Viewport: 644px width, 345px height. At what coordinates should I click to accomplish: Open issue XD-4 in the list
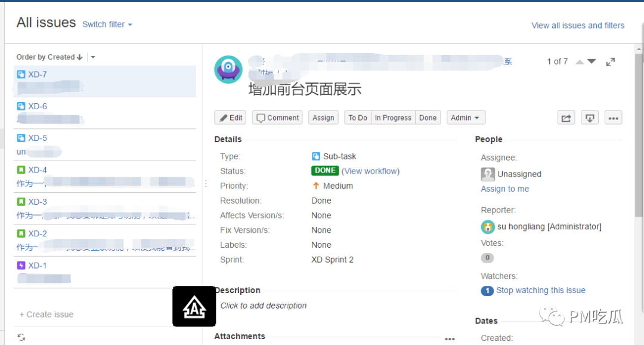pyautogui.click(x=104, y=177)
